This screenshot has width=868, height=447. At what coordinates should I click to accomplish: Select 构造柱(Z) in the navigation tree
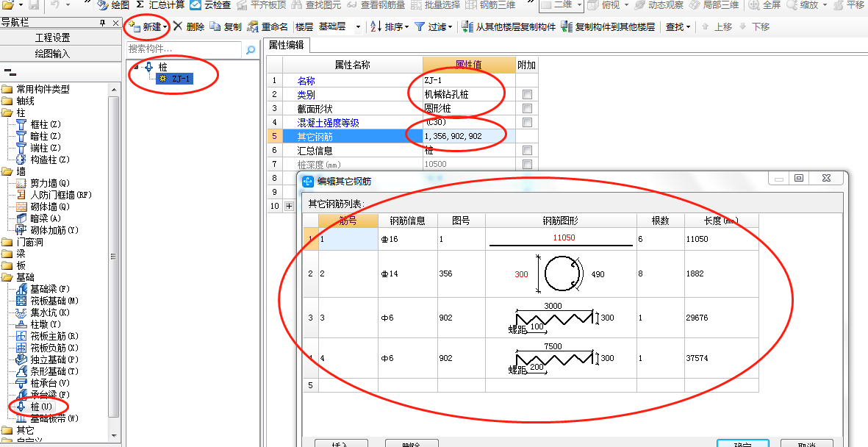(x=50, y=160)
